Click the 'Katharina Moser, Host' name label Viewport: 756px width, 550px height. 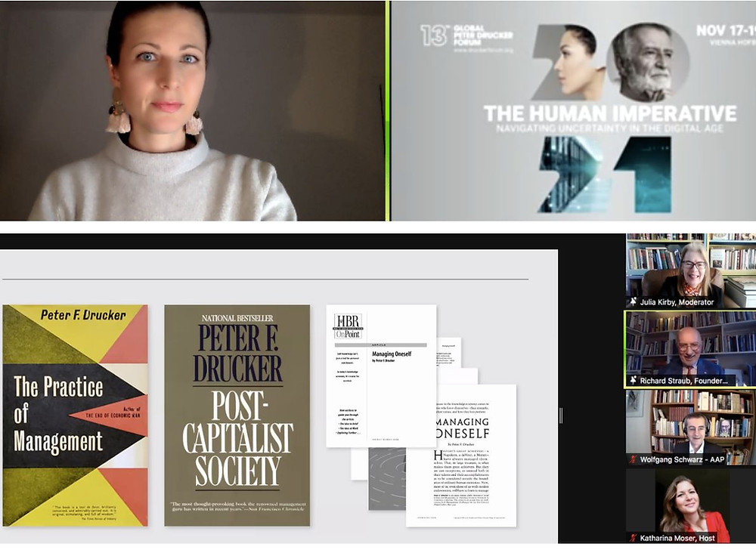[x=677, y=538]
